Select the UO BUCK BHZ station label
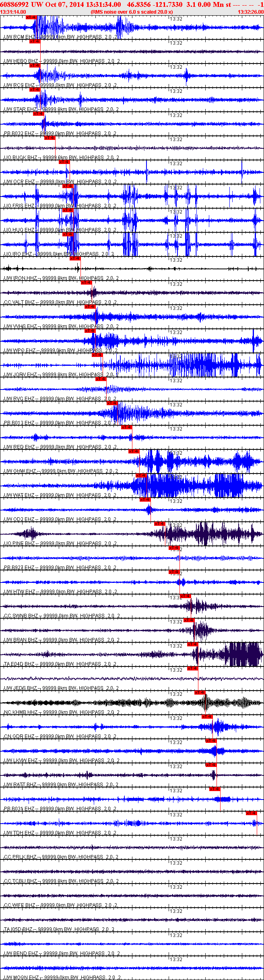 21,158
